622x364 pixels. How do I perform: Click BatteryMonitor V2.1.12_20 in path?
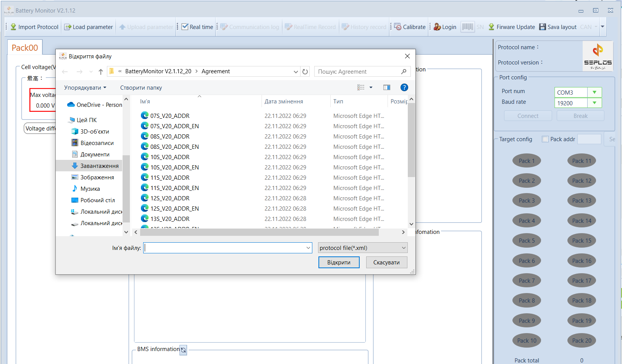tap(158, 71)
